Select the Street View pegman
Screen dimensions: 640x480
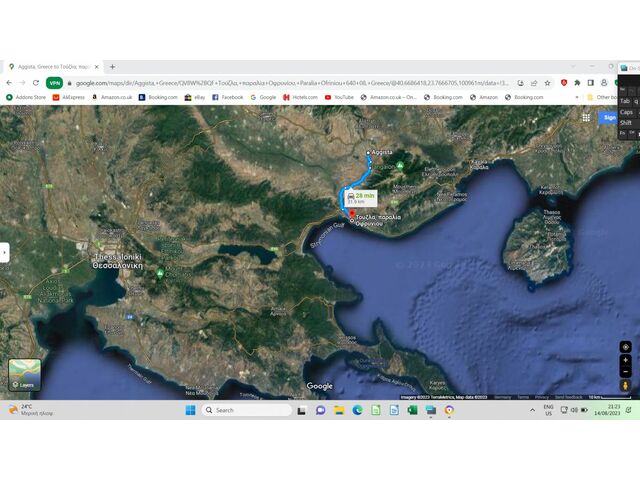pyautogui.click(x=625, y=385)
